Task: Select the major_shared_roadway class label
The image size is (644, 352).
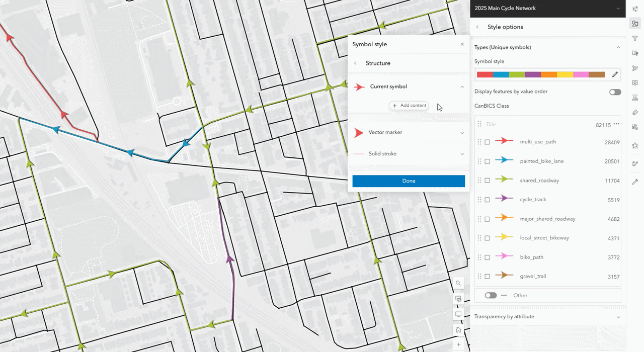Action: tap(547, 219)
